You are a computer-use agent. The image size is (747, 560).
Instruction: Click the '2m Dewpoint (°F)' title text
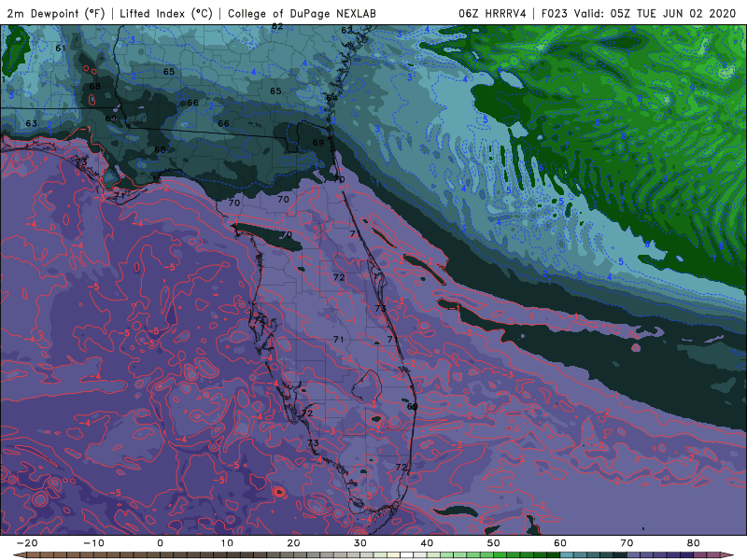pyautogui.click(x=56, y=13)
